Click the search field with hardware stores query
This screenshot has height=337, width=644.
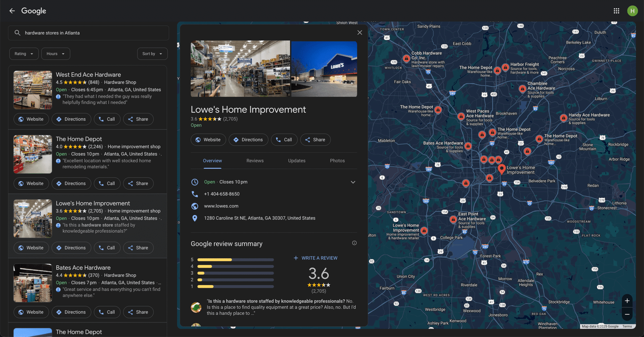pos(89,33)
